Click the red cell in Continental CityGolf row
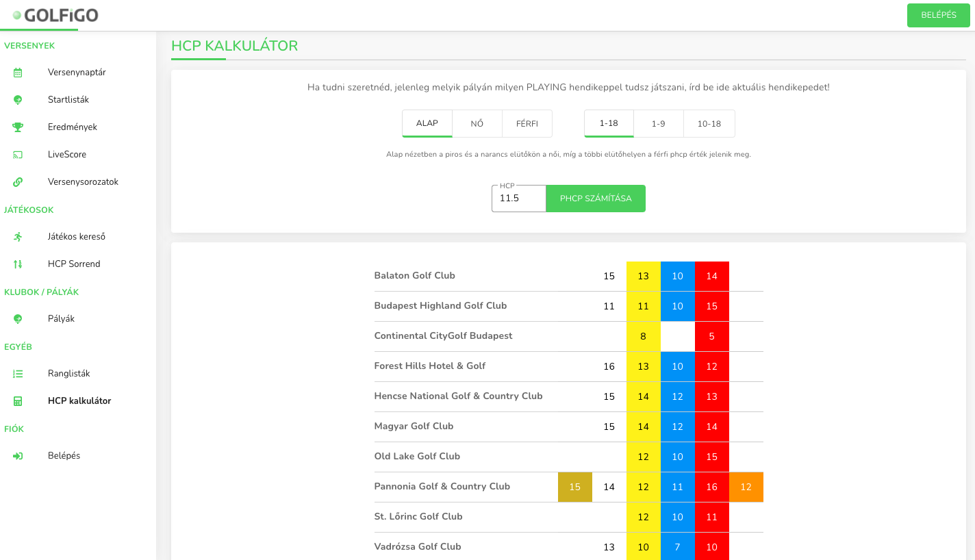Viewport: 975px width, 560px height. [712, 336]
